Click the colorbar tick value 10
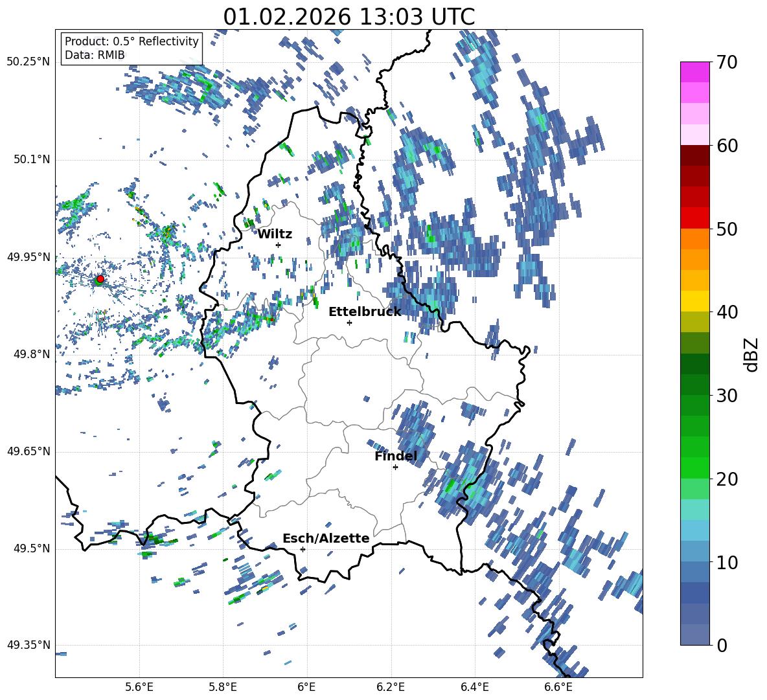767x700 pixels. pos(727,562)
